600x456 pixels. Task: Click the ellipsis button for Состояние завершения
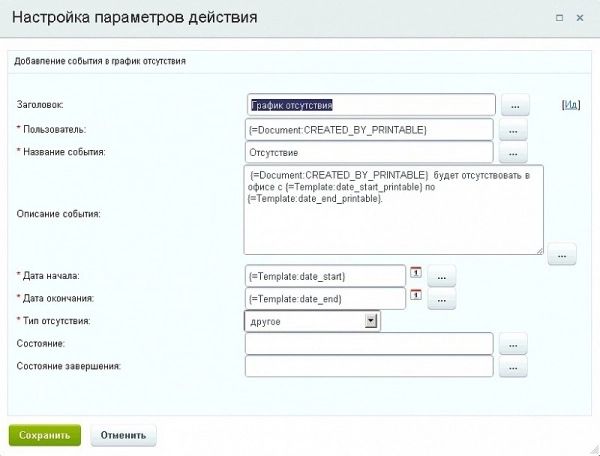[x=514, y=367]
